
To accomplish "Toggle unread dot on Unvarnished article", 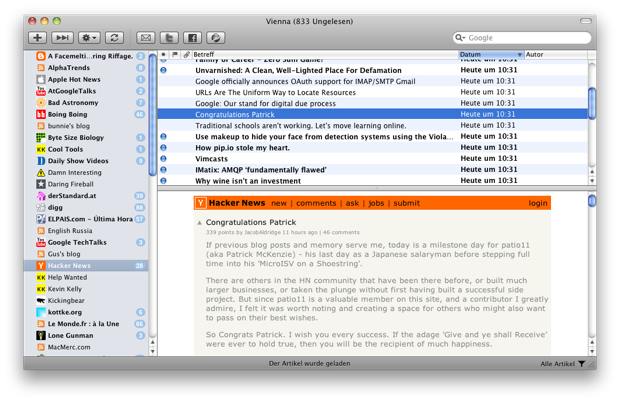I will coord(163,70).
